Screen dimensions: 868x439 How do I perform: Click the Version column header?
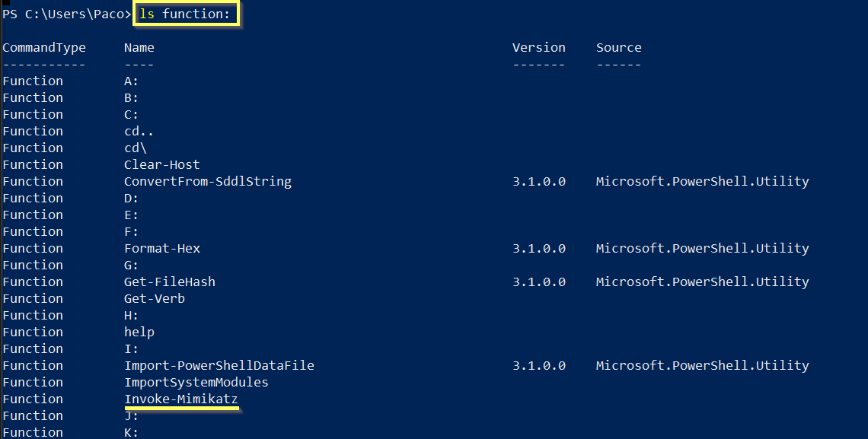click(x=538, y=47)
